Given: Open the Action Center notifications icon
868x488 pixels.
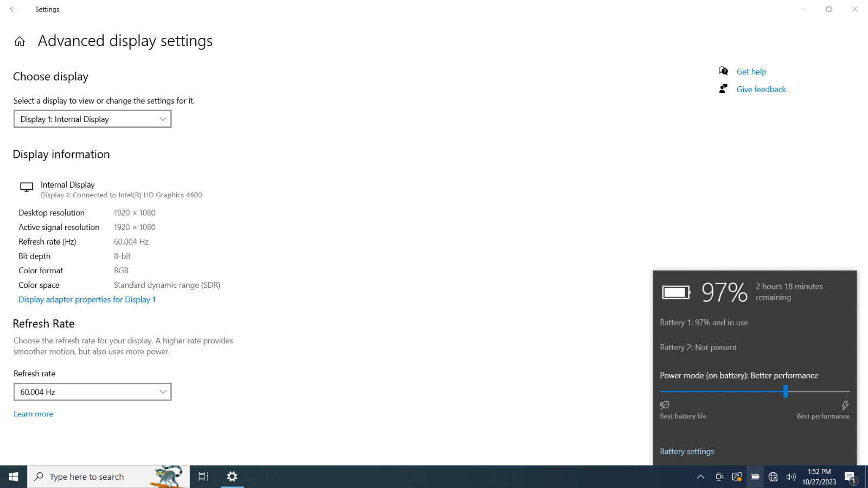Looking at the screenshot, I should tap(851, 477).
